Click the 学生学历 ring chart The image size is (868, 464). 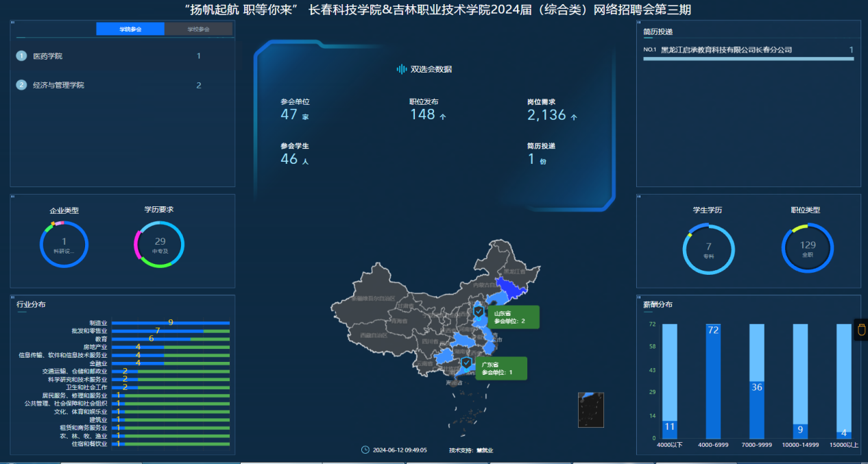click(x=708, y=249)
